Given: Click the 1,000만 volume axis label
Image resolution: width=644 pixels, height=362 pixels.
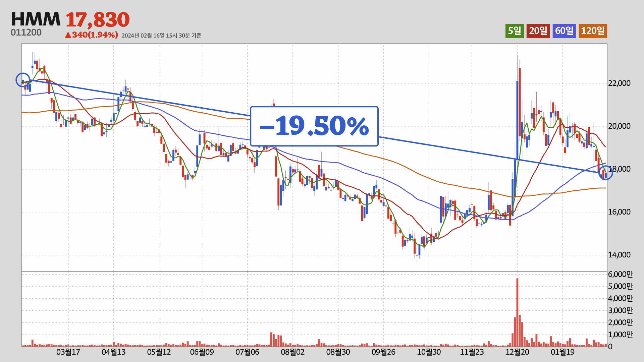Looking at the screenshot, I should click(621, 335).
